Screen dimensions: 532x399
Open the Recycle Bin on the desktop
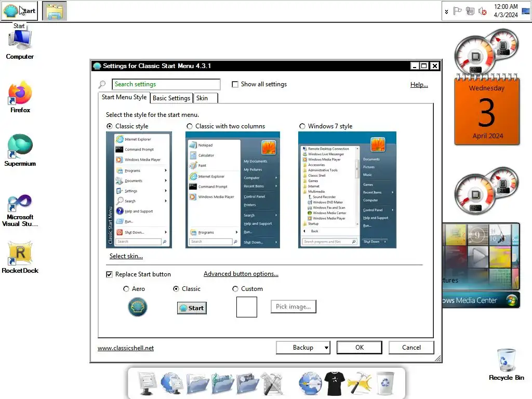(506, 365)
